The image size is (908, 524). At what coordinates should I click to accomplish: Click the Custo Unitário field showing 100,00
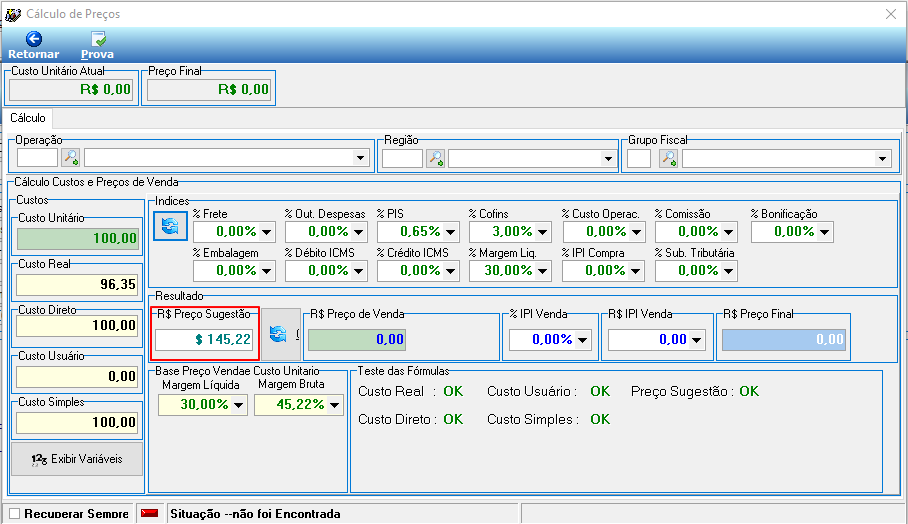(x=78, y=239)
